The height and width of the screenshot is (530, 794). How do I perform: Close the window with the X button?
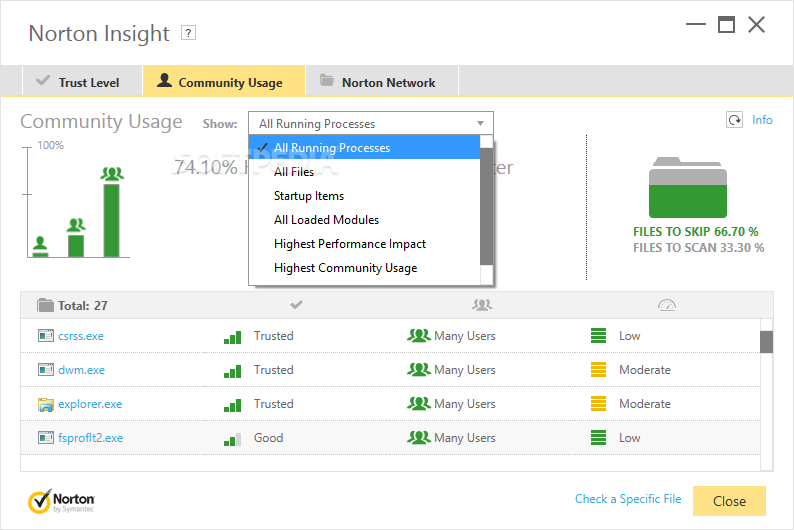click(757, 24)
